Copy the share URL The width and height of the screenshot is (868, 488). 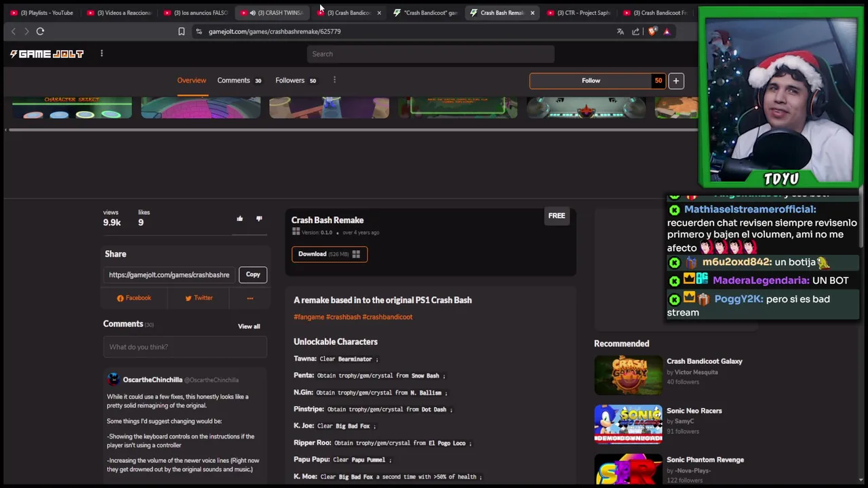[x=253, y=274]
